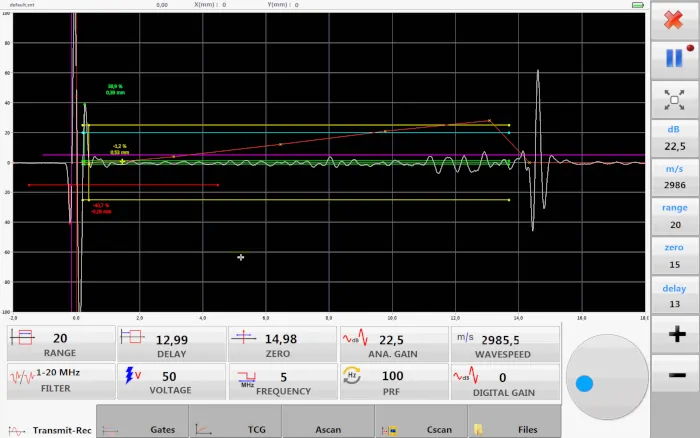Click the ANA. GAIN waveform icon
700x438 pixels.
pos(355,338)
